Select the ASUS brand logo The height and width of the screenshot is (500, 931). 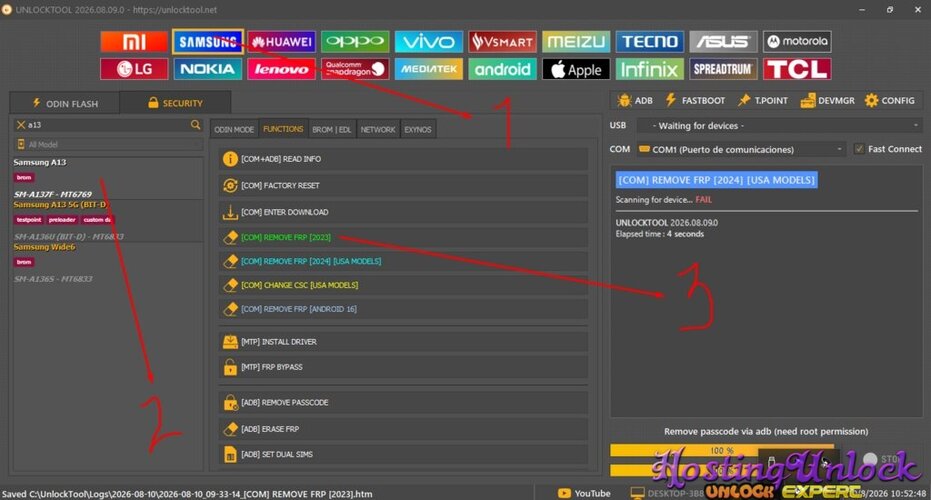[x=723, y=42]
